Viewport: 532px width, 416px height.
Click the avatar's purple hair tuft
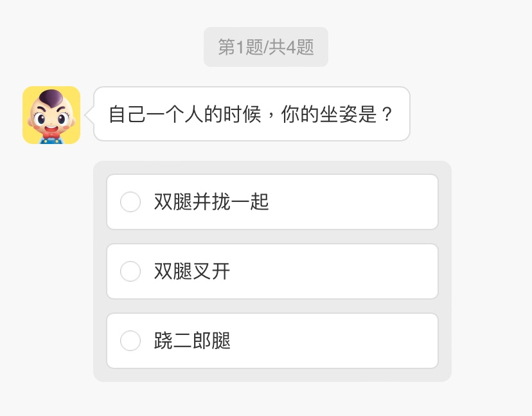pos(51,98)
